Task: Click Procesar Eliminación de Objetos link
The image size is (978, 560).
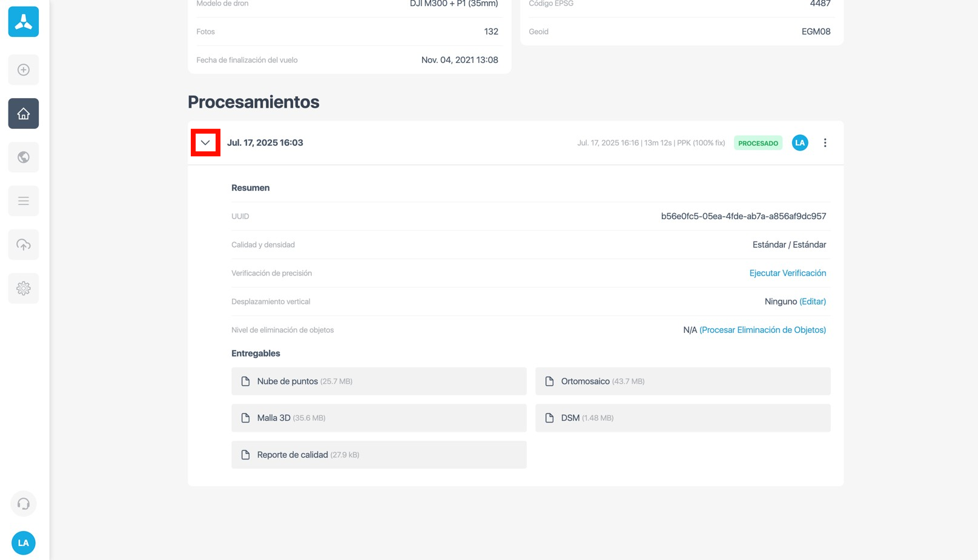Action: click(x=762, y=330)
